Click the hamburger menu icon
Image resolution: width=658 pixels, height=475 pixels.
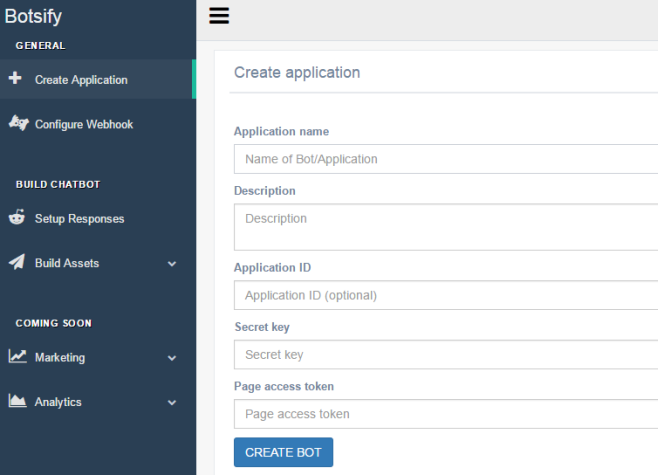[219, 15]
